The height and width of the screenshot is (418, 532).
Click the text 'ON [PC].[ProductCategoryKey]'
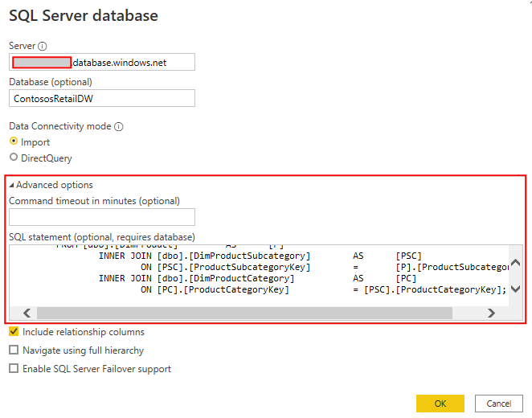pos(215,289)
